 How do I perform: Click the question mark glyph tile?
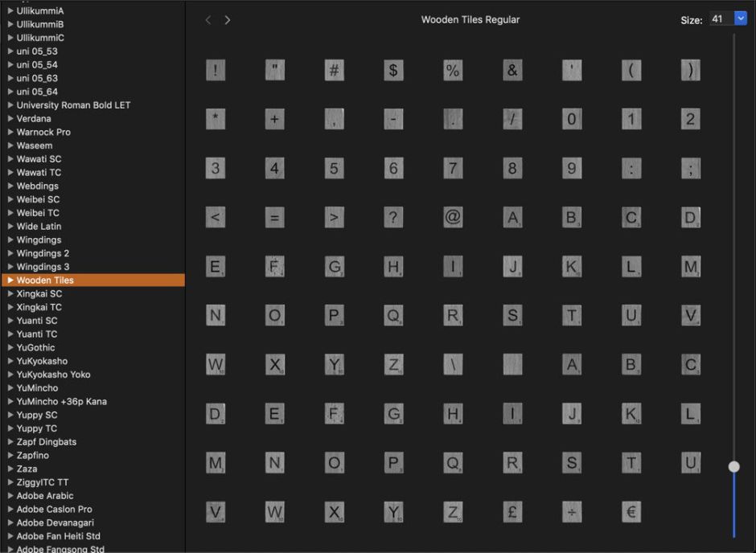[393, 218]
